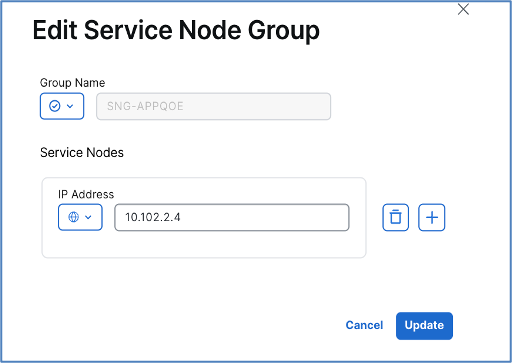Click the Edit Service Node Group title
This screenshot has height=364, width=512.
point(176,31)
